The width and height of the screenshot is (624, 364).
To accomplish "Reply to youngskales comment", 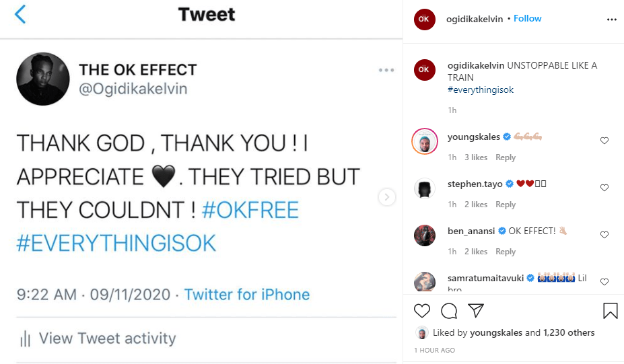I will point(506,157).
